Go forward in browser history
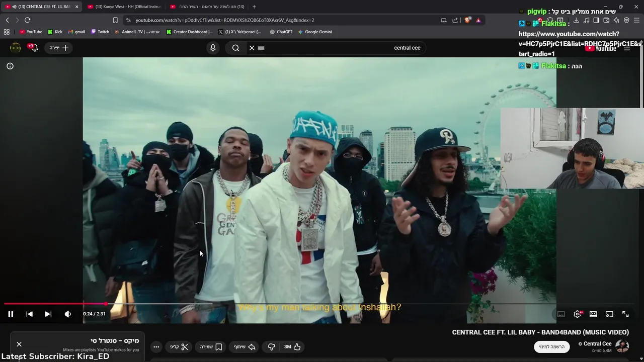The height and width of the screenshot is (362, 644). 17,20
